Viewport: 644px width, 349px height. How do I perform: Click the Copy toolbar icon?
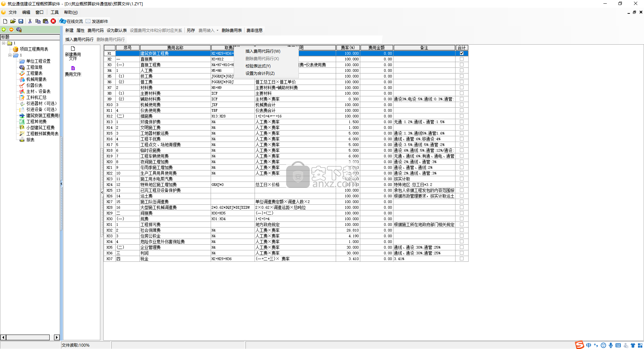pos(38,21)
